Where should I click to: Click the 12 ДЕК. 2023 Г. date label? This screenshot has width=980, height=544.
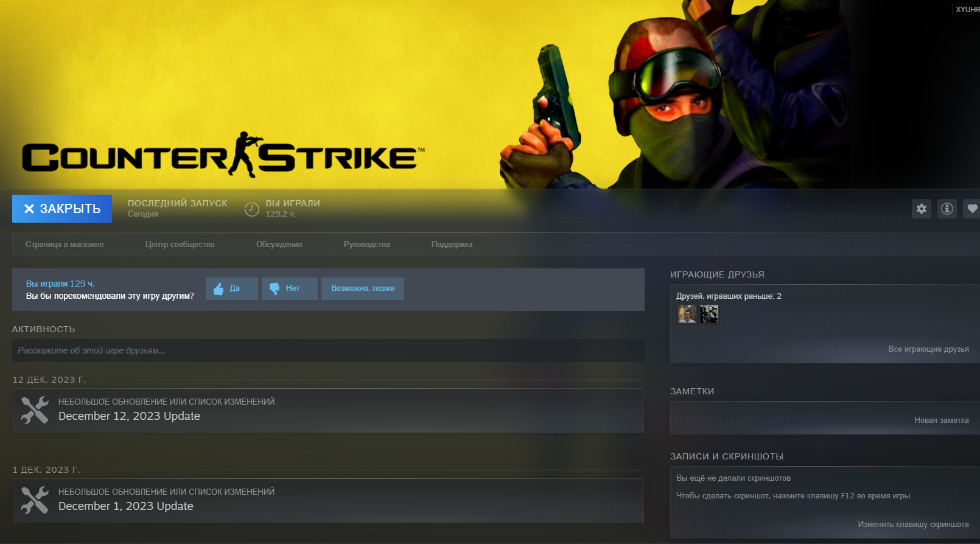(x=49, y=380)
